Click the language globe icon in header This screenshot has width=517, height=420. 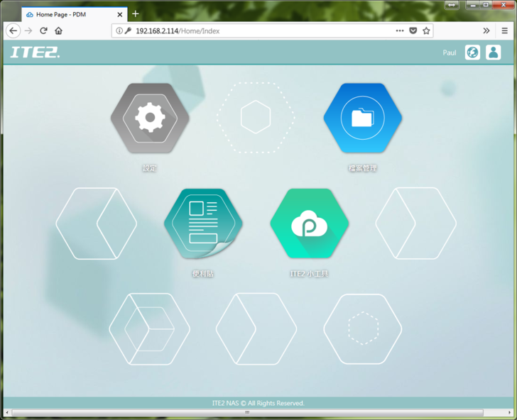click(x=472, y=52)
